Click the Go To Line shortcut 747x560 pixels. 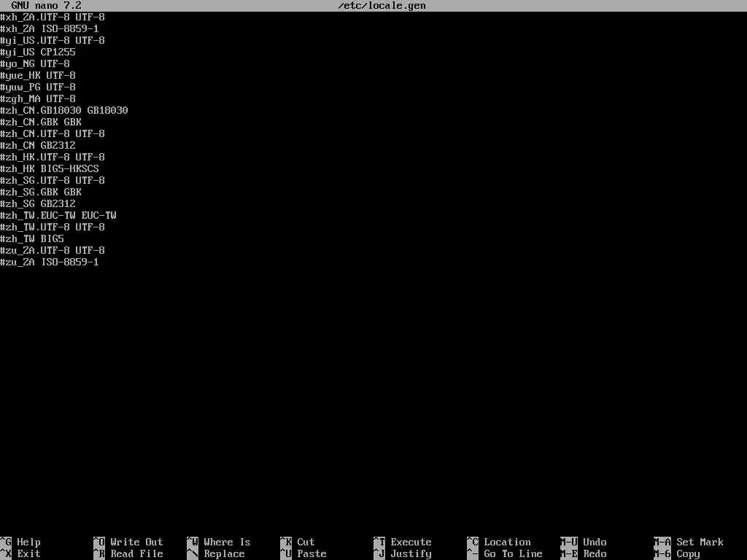(x=505, y=554)
